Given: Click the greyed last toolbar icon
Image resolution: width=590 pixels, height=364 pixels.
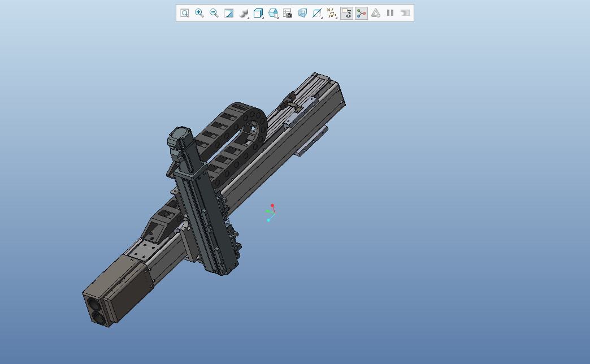Looking at the screenshot, I should point(405,13).
